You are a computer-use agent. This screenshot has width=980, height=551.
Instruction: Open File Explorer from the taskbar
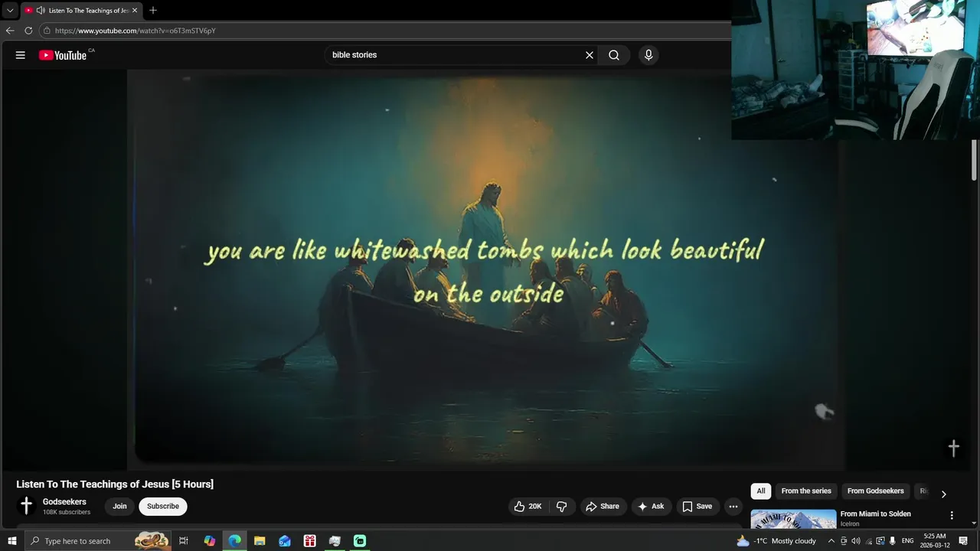[260, 541]
